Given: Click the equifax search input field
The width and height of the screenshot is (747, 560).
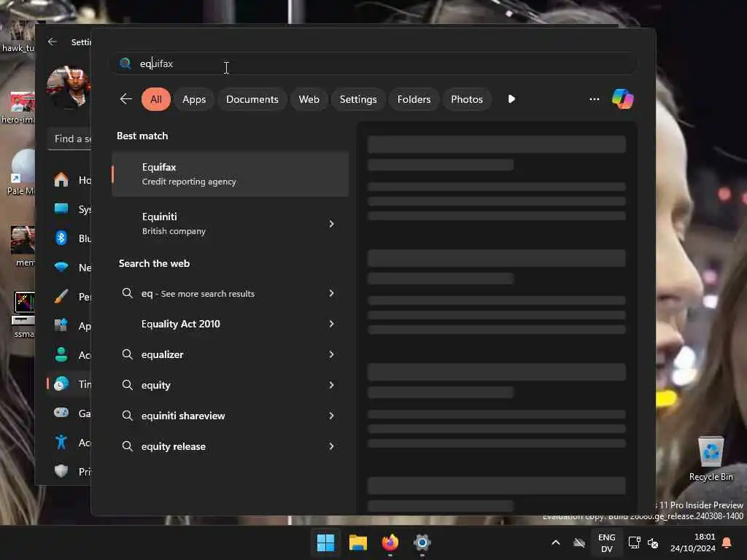Looking at the screenshot, I should (373, 63).
